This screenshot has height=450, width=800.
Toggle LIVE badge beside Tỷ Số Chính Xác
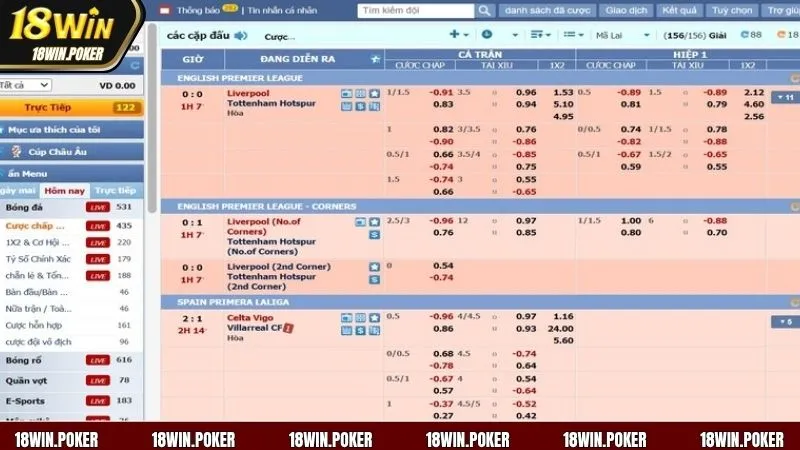[97, 259]
